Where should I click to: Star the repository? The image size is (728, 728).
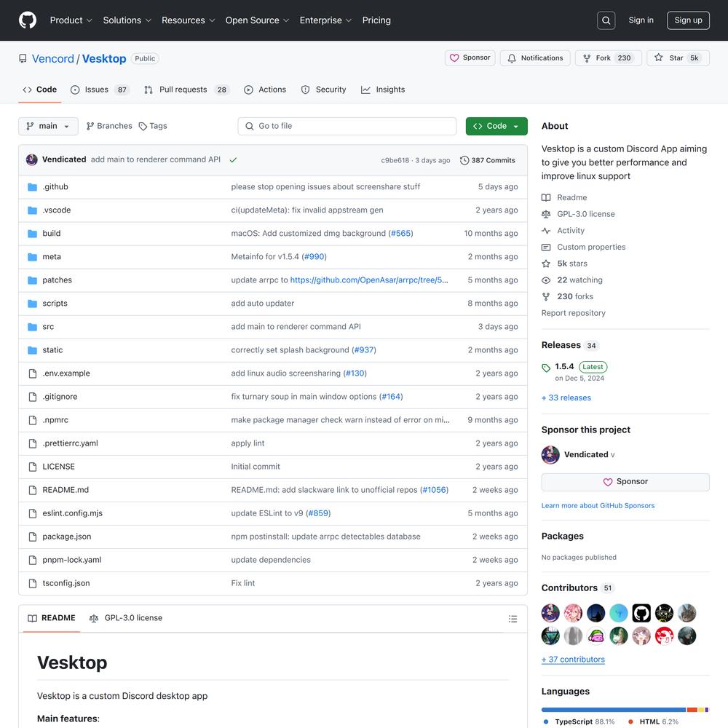678,58
